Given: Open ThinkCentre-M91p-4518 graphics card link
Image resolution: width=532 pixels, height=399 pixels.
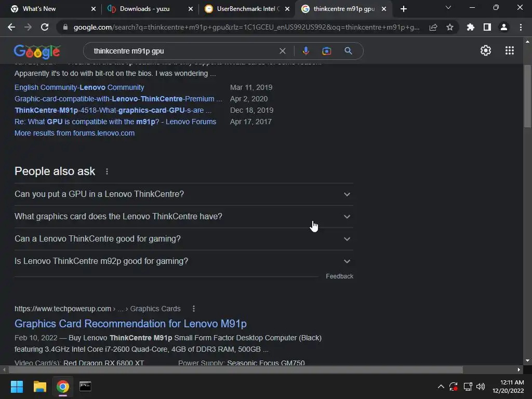Looking at the screenshot, I should coord(113,110).
